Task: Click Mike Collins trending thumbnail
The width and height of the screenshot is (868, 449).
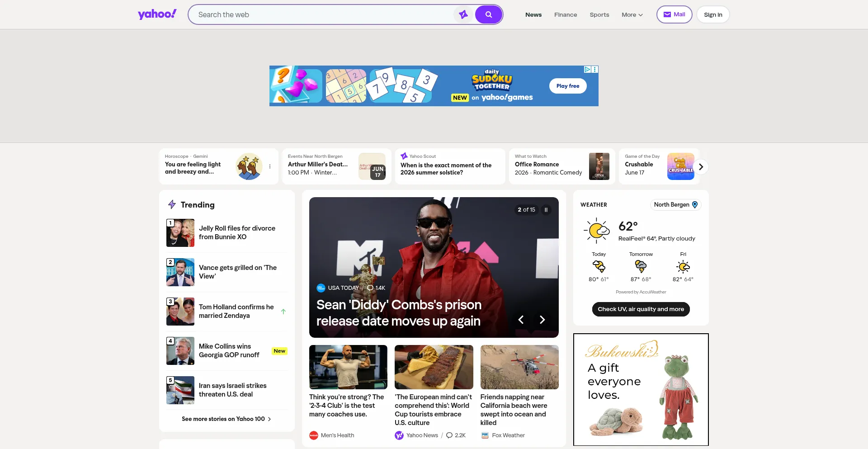Action: [x=180, y=351]
